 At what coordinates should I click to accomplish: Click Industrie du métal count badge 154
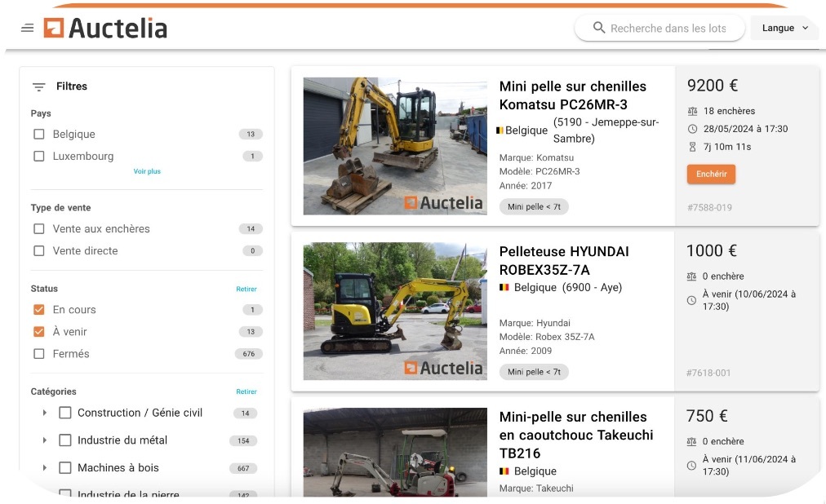(243, 441)
